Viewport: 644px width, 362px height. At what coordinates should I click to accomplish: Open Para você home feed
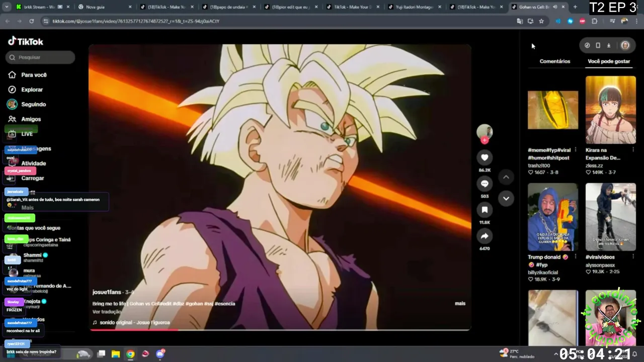[34, 75]
